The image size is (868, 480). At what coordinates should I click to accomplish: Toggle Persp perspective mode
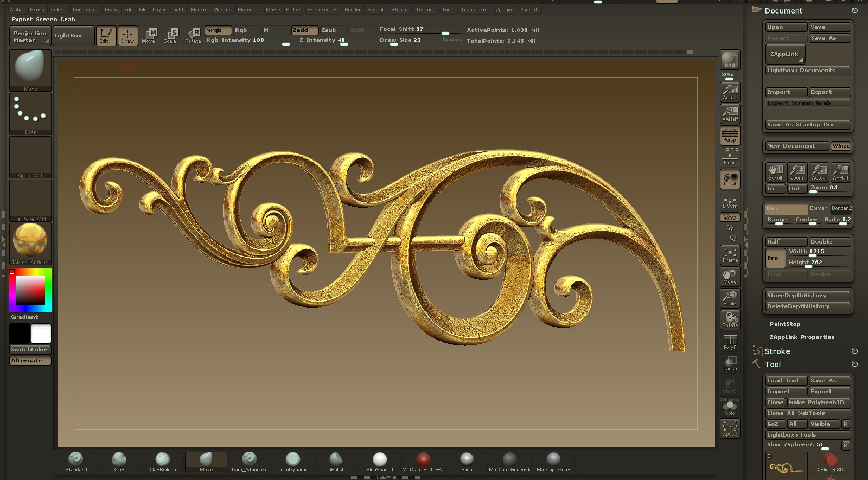tap(730, 135)
